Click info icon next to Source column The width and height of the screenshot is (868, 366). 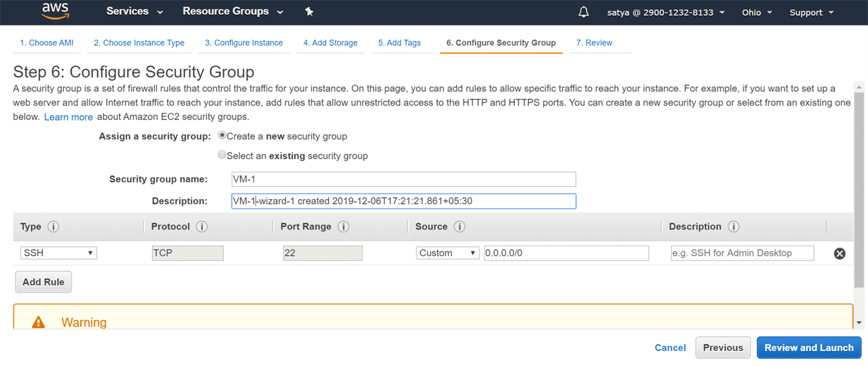pyautogui.click(x=459, y=227)
